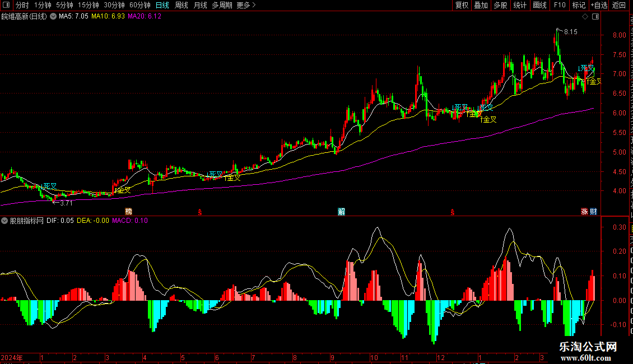Select the 5分钟 period tab
Screen dimensions: 633x364
[x=64, y=5]
